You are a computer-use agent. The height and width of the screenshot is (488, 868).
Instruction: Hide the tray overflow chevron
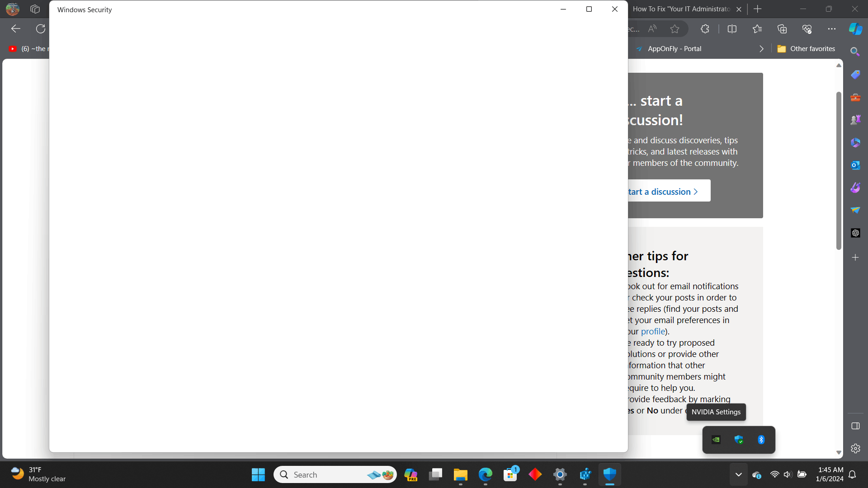coord(738,474)
